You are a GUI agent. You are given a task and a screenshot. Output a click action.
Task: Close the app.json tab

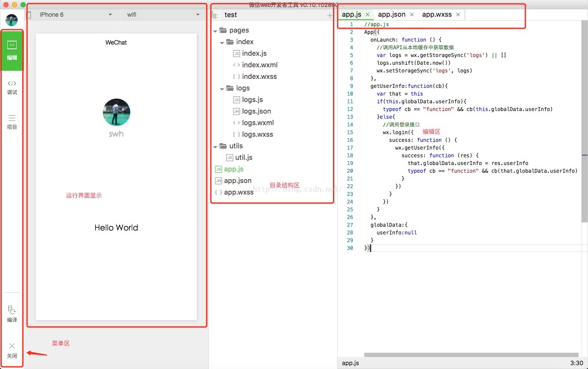tap(412, 15)
